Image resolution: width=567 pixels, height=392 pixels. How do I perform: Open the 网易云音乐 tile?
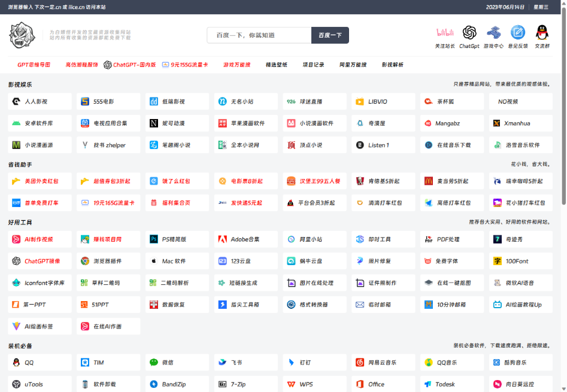pyautogui.click(x=383, y=362)
